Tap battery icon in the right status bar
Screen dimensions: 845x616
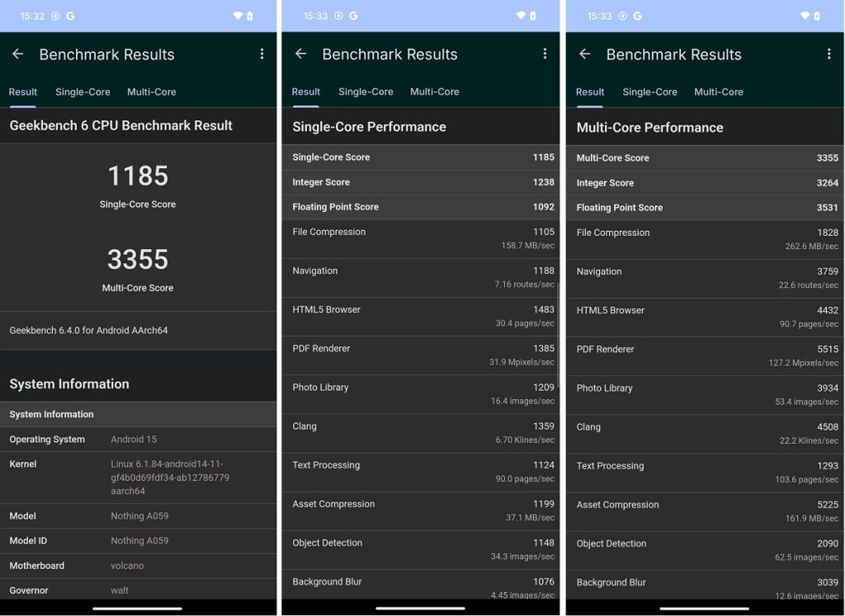tap(817, 16)
